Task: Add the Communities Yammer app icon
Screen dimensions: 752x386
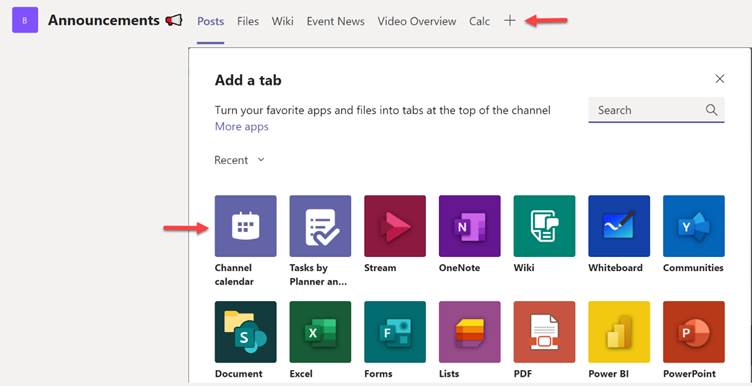Action: pos(694,226)
